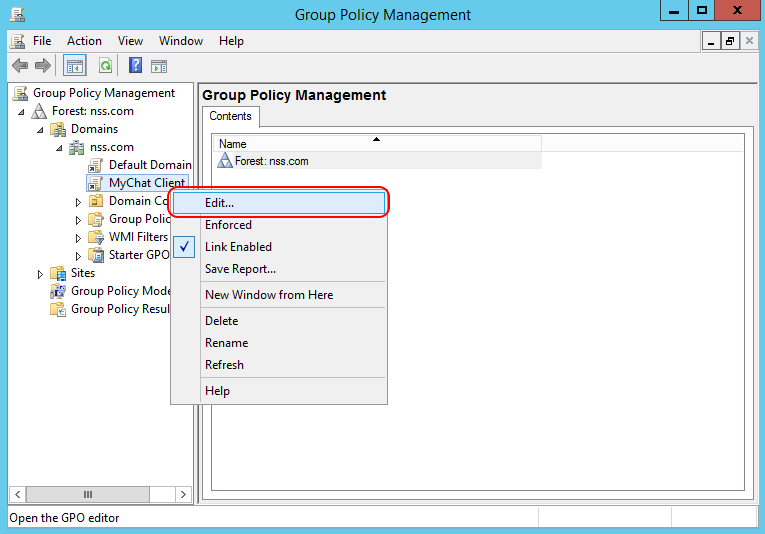Viewport: 765px width, 534px height.
Task: Click the Show/Hide Action Pane icon
Action: [x=159, y=66]
